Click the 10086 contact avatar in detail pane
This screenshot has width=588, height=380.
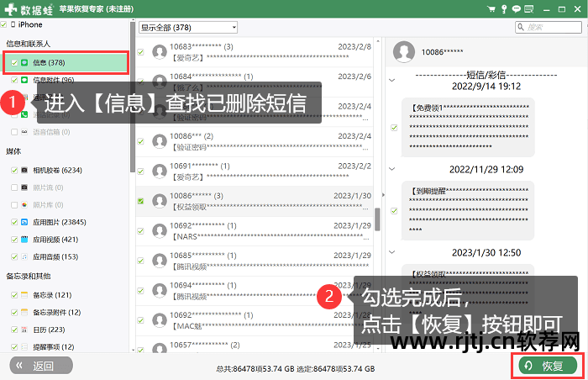[x=403, y=52]
